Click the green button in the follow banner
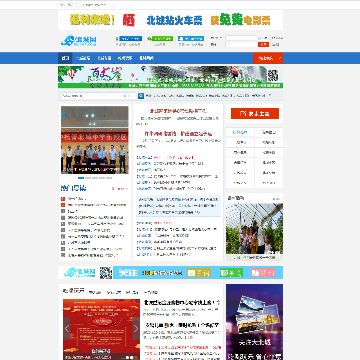 click(x=231, y=273)
